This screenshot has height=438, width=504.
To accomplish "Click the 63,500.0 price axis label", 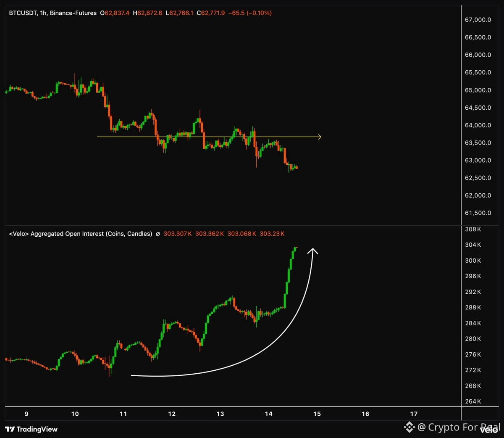I will [x=478, y=143].
